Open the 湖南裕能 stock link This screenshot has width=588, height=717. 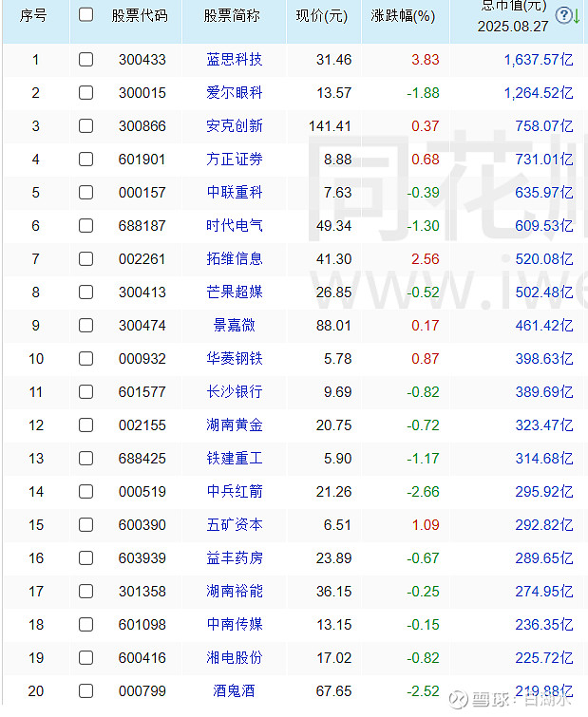[x=234, y=592]
